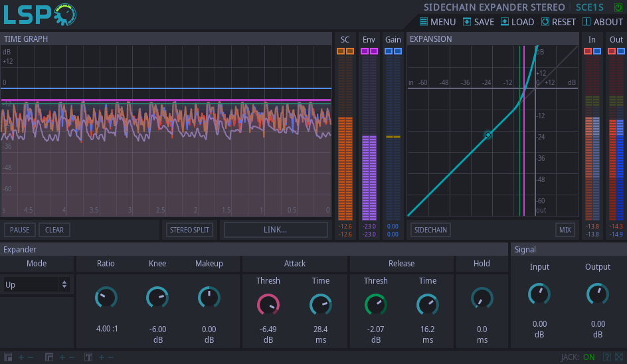Click plus beside the T font icon
This screenshot has width=627, height=364.
point(102,357)
